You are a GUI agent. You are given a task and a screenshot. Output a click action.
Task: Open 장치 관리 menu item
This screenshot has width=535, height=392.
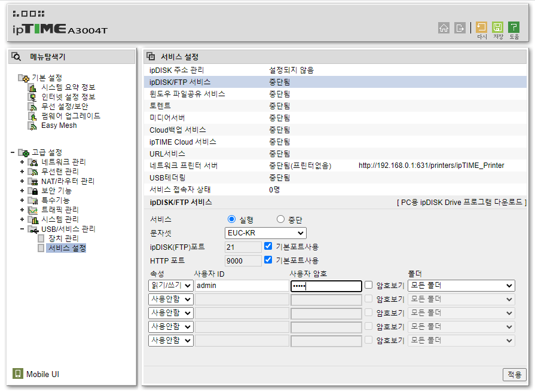(63, 238)
